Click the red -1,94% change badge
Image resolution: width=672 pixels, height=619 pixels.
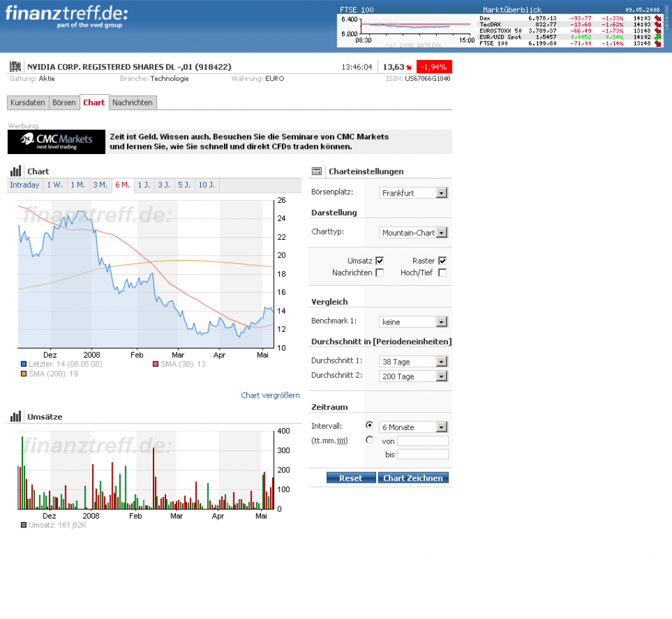(x=434, y=67)
